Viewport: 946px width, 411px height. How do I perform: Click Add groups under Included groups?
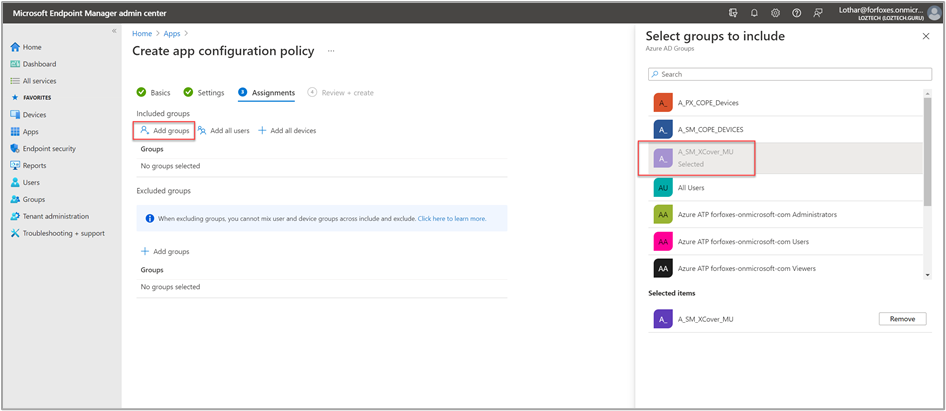coord(164,131)
